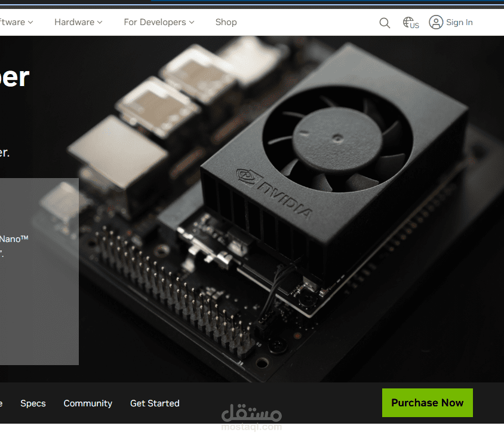Screen dimensions: 504x441
Task: Expand the partially visible Software dropdown menu
Action: 16,22
